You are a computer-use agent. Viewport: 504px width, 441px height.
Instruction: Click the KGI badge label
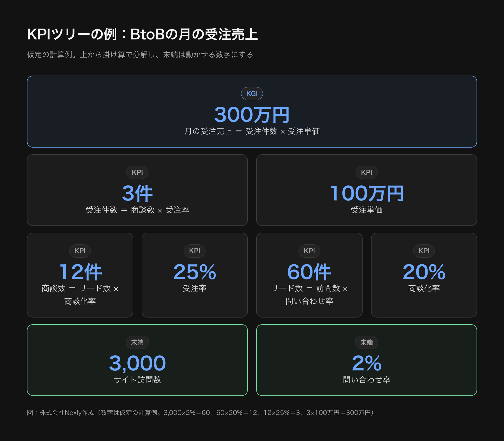coord(252,94)
